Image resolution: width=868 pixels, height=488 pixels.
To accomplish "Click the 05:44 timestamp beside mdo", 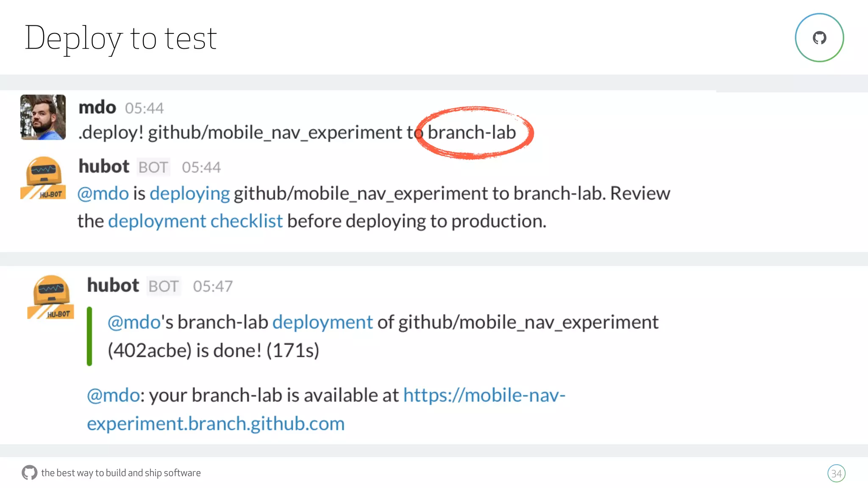I will pyautogui.click(x=144, y=108).
